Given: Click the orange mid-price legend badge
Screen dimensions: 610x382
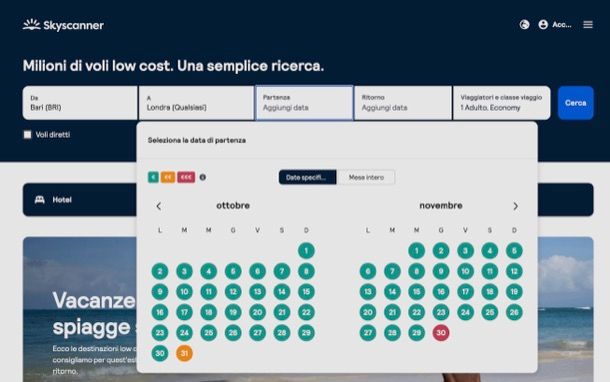Looking at the screenshot, I should point(168,177).
